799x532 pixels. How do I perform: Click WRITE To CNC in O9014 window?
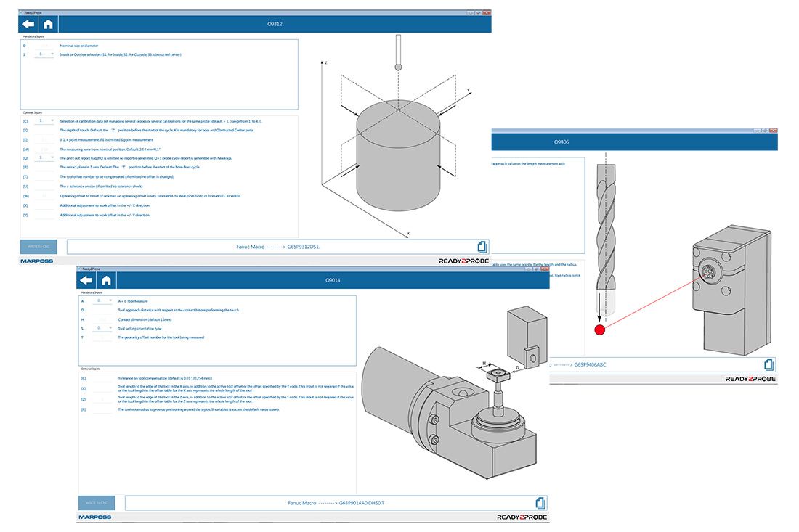click(x=97, y=503)
